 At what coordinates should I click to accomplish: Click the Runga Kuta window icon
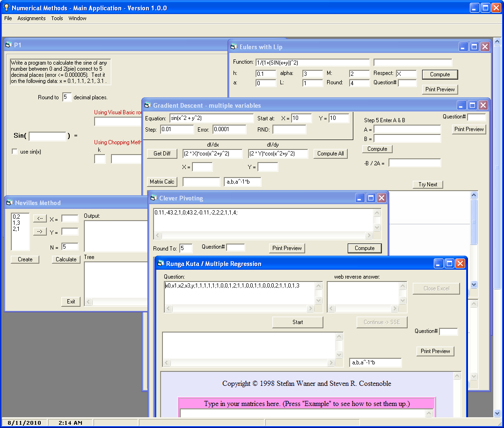160,264
